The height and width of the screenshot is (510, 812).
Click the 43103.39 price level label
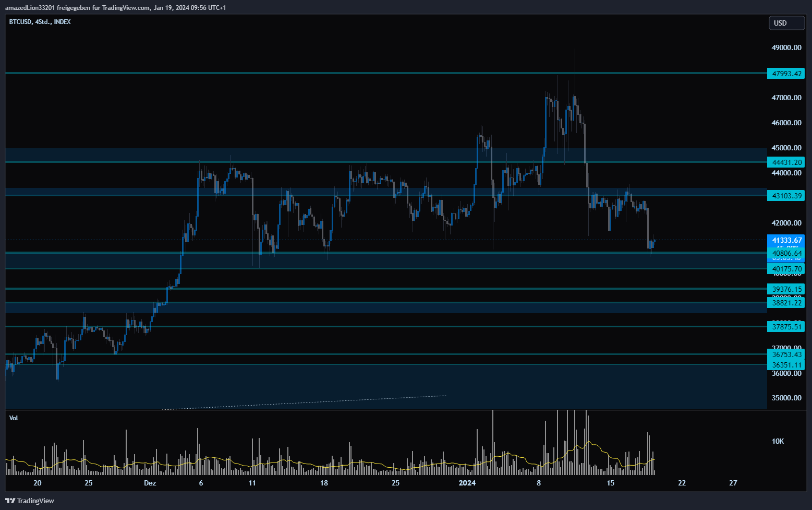tap(786, 196)
